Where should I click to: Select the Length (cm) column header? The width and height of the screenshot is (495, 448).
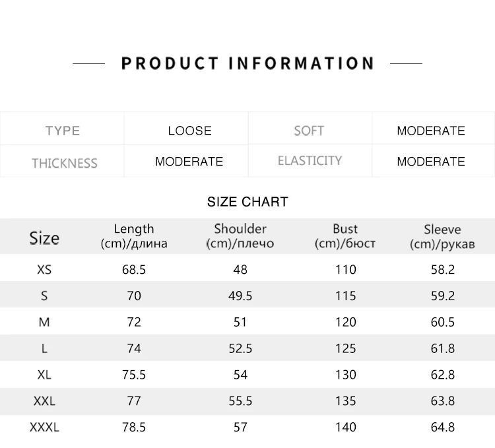[134, 236]
